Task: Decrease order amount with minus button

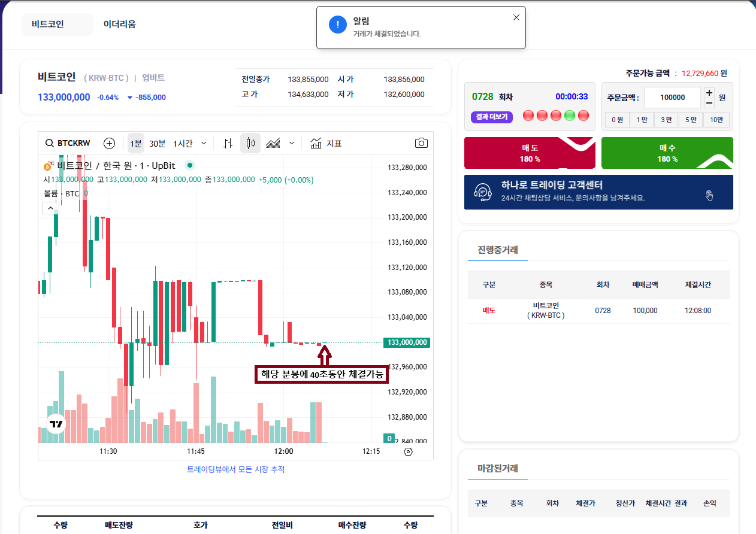Action: pyautogui.click(x=709, y=102)
